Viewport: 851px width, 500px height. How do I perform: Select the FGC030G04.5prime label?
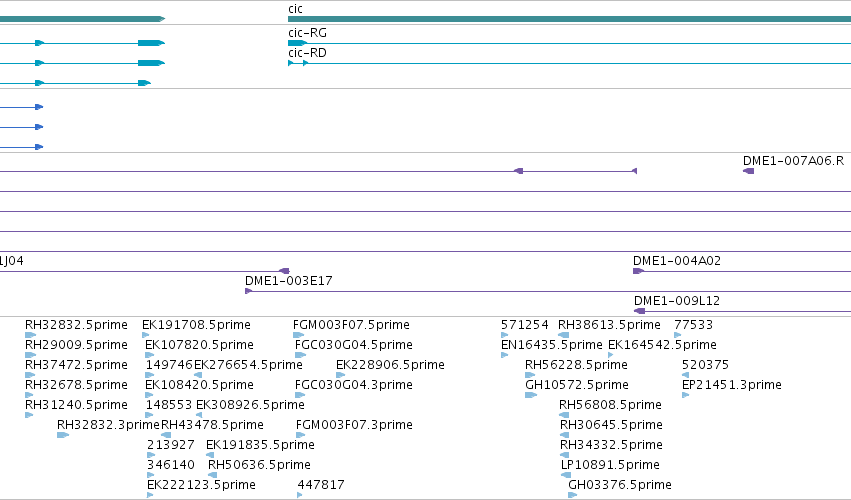click(x=354, y=345)
